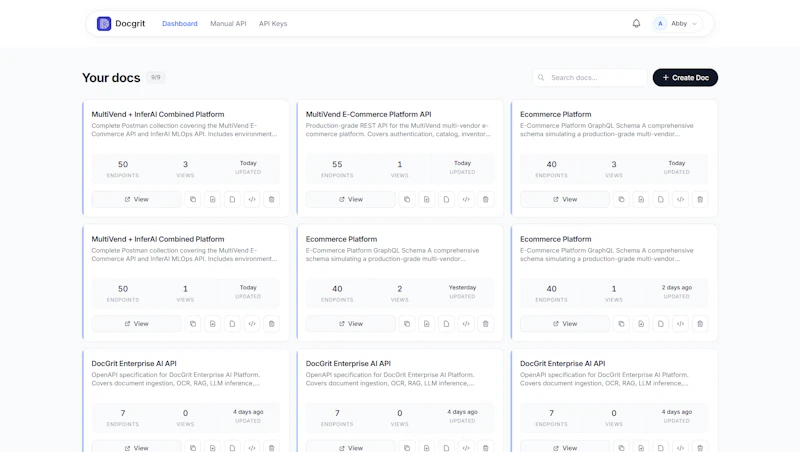Delete the MultiVend + InferAI doc with 3 views
This screenshot has height=452, width=800.
pos(271,199)
